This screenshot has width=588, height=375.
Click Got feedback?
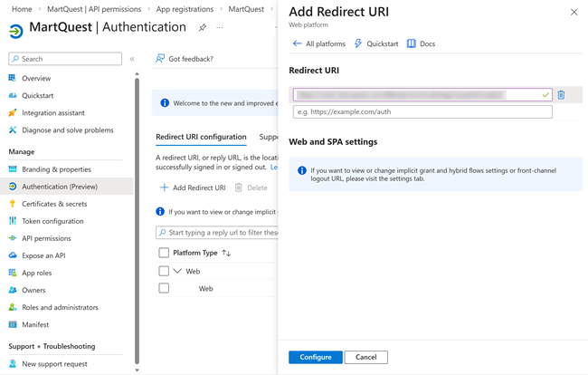tap(185, 59)
